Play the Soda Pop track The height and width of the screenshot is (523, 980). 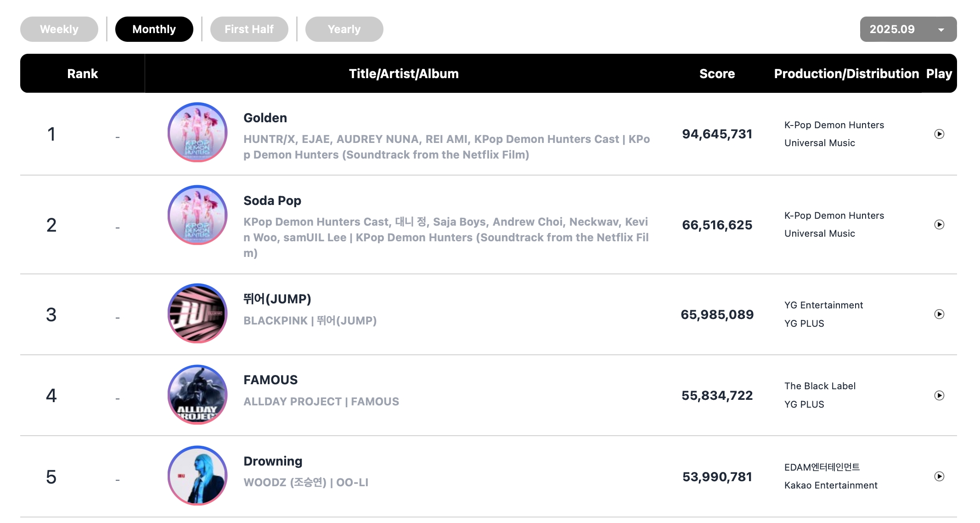click(939, 225)
